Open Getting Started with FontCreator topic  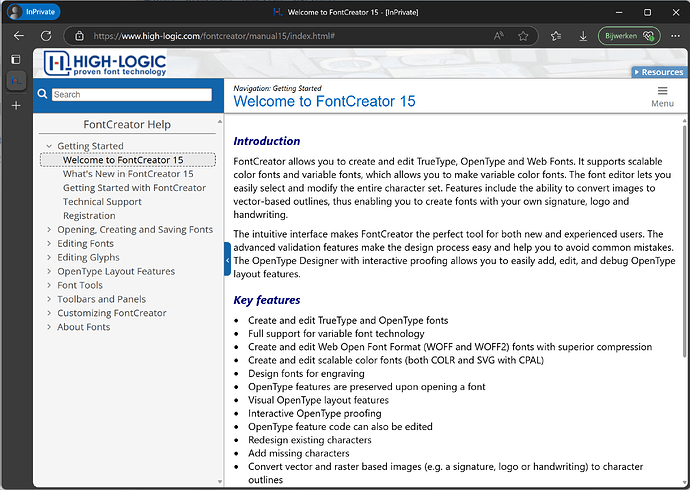point(134,188)
